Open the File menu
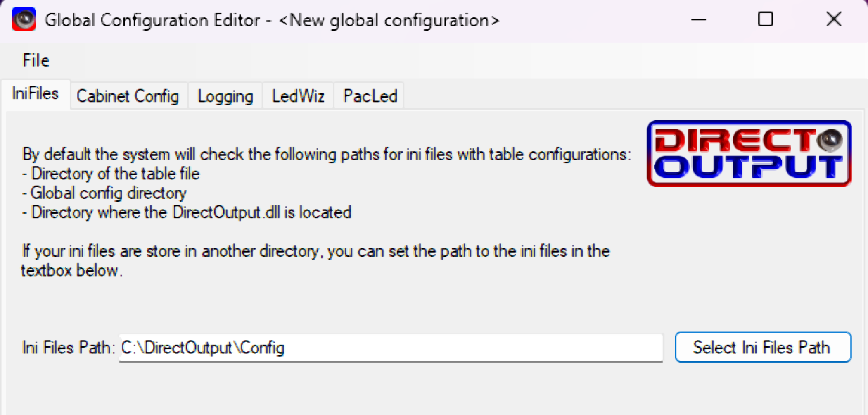 [x=36, y=60]
